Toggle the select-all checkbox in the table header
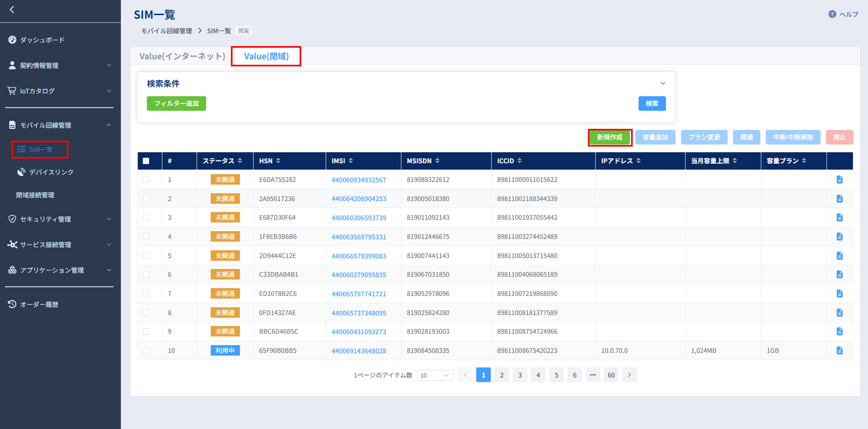Image resolution: width=868 pixels, height=429 pixels. (146, 161)
